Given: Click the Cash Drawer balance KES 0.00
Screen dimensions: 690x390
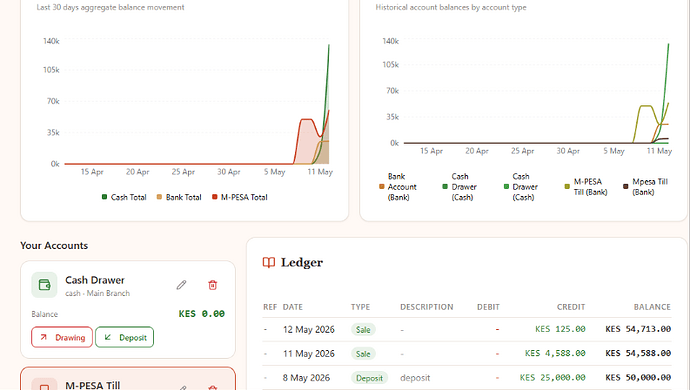Looking at the screenshot, I should [202, 314].
